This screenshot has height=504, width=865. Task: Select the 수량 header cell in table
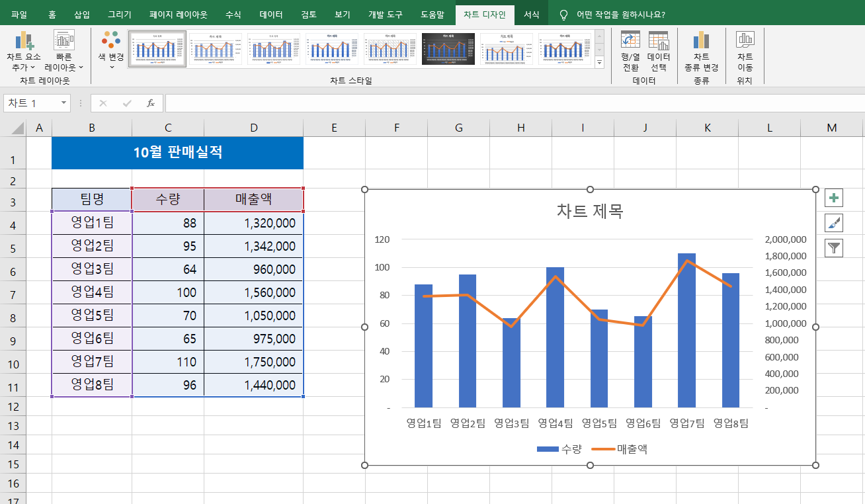tap(168, 200)
